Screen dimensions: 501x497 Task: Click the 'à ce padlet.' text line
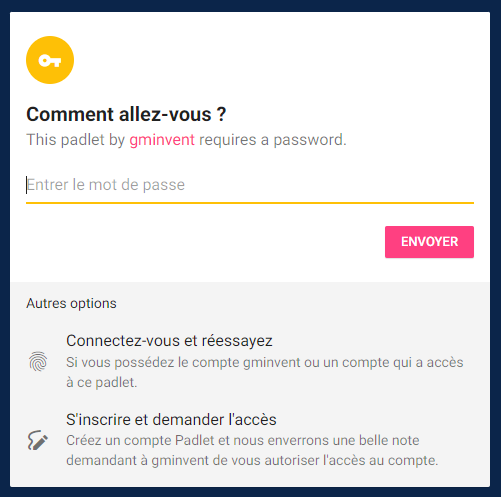click(102, 382)
